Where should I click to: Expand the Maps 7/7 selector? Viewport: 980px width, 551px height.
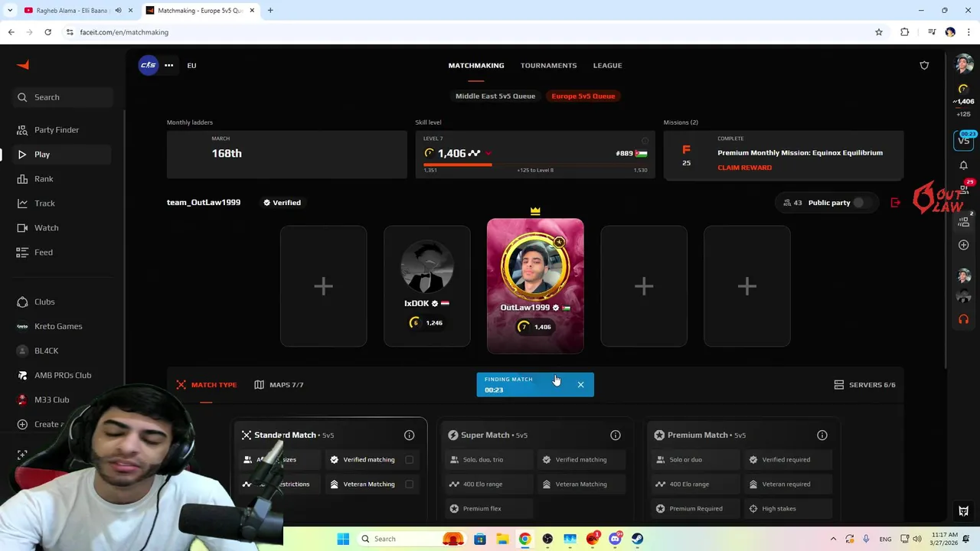279,385
